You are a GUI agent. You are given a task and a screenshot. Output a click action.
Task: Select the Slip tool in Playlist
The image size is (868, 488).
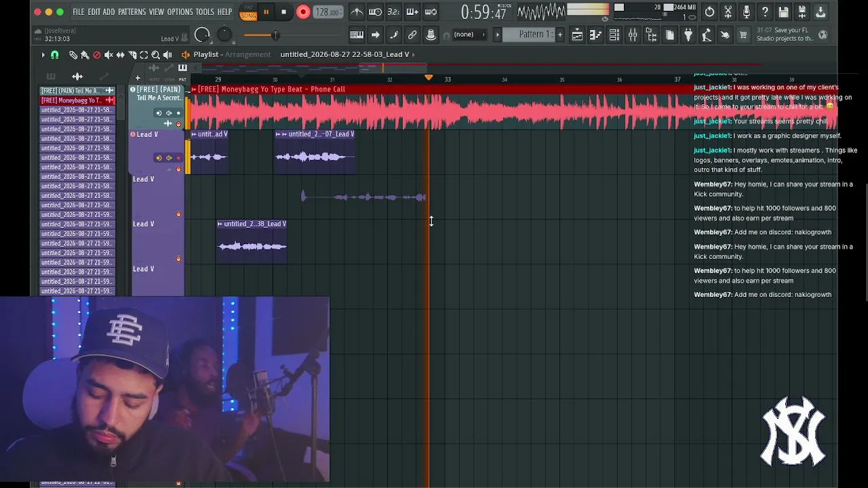coord(120,55)
